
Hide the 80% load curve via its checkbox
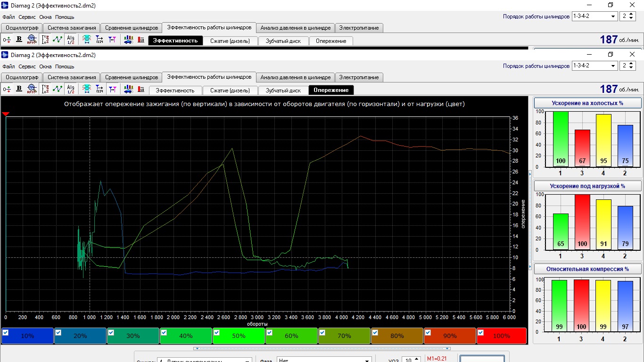click(x=375, y=332)
